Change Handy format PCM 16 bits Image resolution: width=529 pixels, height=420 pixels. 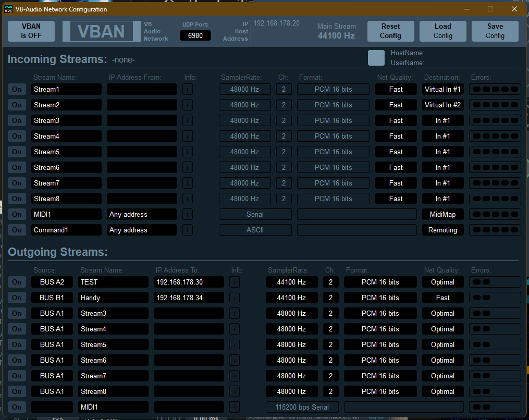(x=380, y=298)
